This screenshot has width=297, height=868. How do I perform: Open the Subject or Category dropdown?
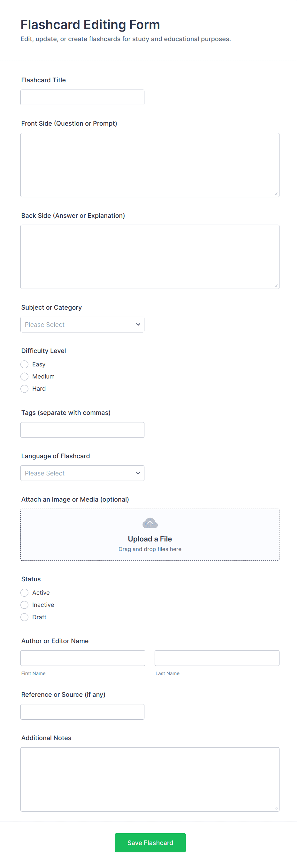pyautogui.click(x=82, y=325)
